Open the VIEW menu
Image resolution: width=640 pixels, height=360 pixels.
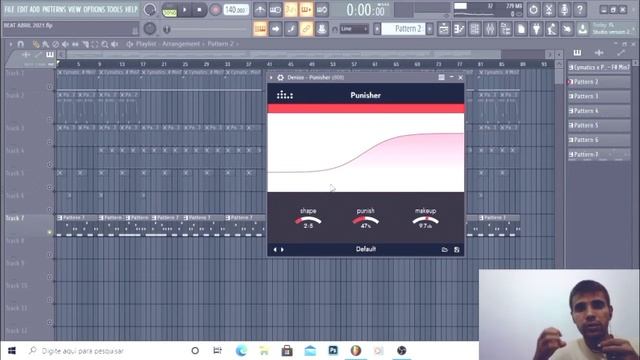[x=75, y=9]
